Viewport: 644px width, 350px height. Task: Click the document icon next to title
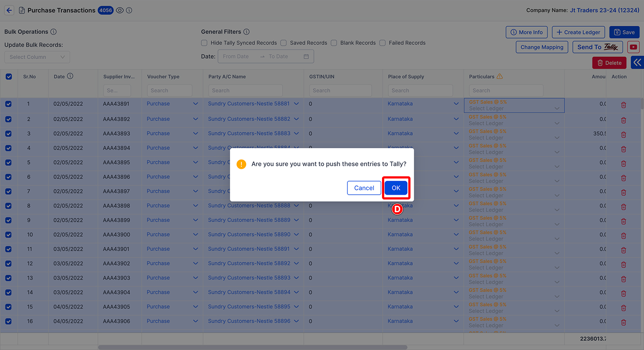(21, 10)
